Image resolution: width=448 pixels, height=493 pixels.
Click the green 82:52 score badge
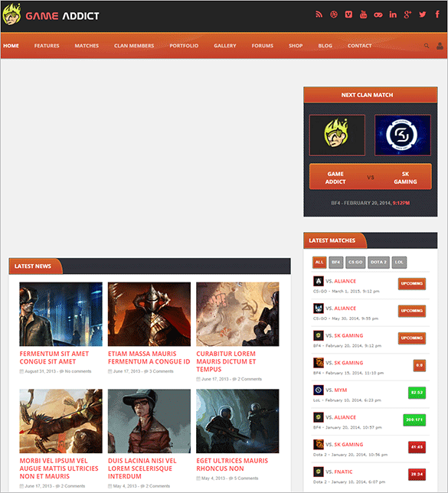(x=417, y=393)
